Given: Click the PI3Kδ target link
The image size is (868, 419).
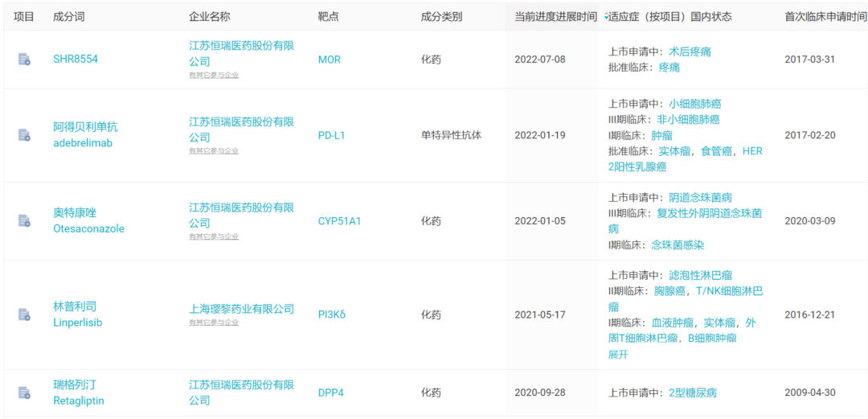Looking at the screenshot, I should tap(332, 314).
